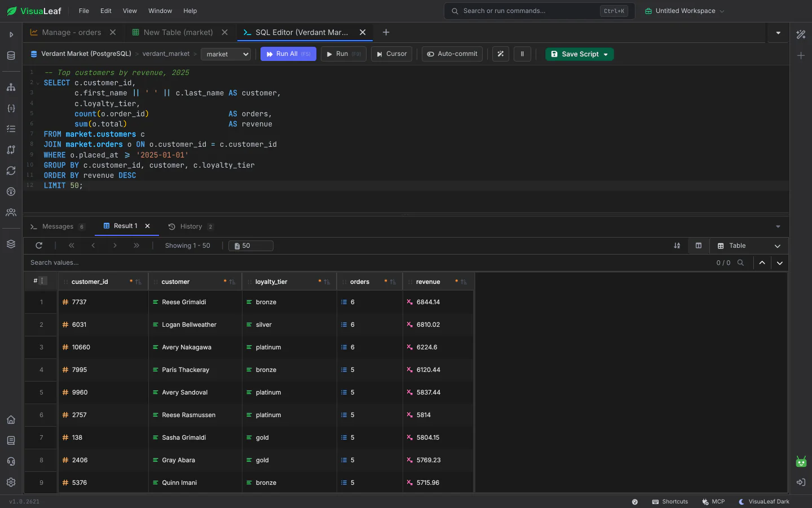Focus the search or run commands box
This screenshot has height=508, width=812.
[x=540, y=11]
